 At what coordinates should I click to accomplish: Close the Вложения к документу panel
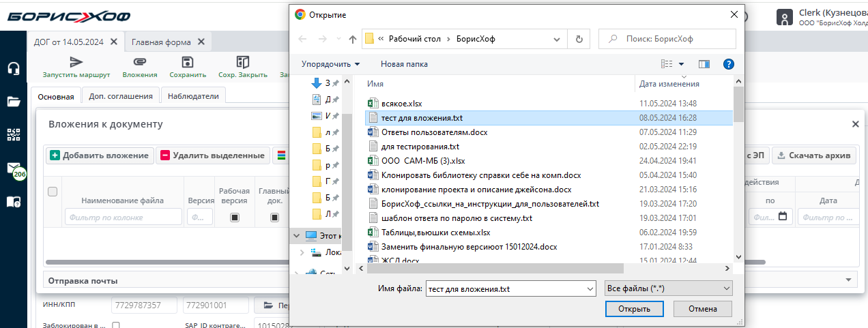tap(856, 124)
